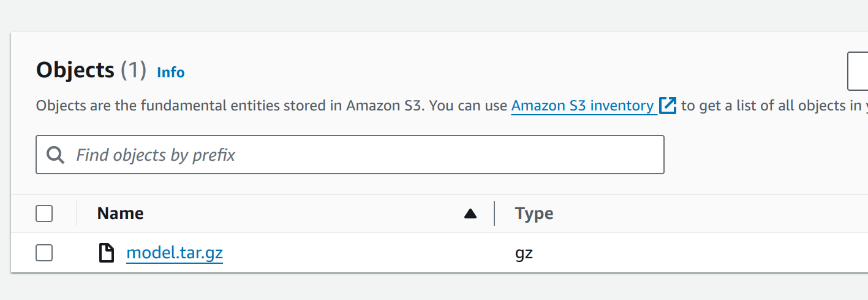Sort by the Name column header

click(x=121, y=213)
